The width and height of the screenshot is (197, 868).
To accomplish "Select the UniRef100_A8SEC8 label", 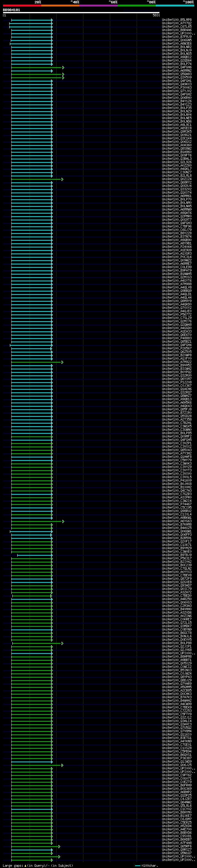I will click(177, 128).
